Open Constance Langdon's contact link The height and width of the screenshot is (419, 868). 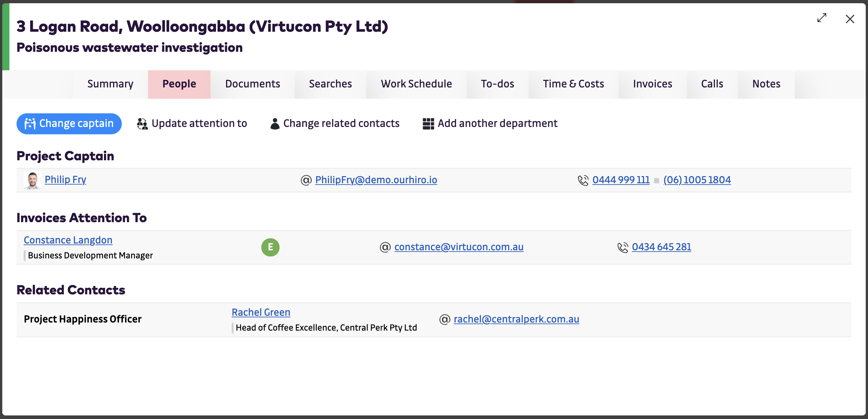[x=68, y=240]
